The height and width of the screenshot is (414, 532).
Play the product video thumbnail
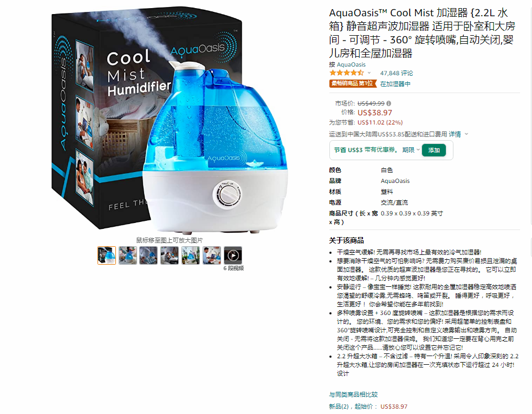(233, 255)
